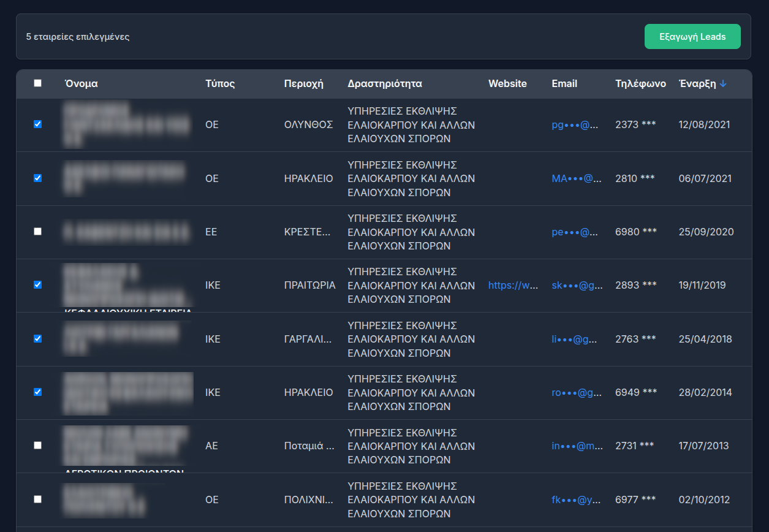
Task: Sort by the Τύπος column header
Action: [x=220, y=84]
